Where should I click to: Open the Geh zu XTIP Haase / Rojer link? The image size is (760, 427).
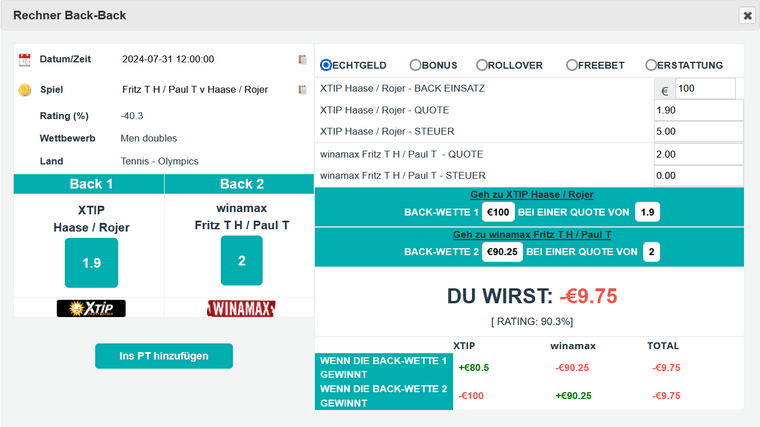[x=532, y=194]
